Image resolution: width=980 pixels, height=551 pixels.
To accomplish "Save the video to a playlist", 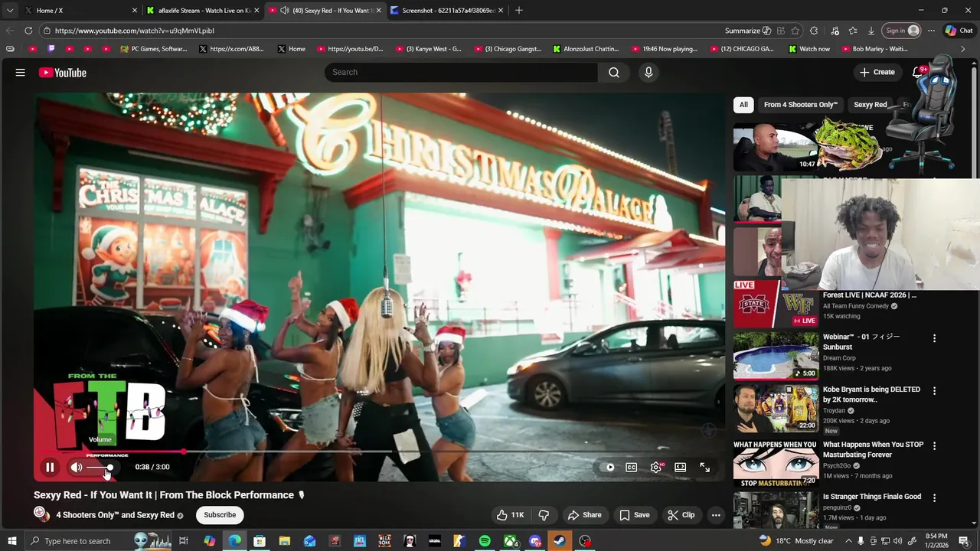I will click(x=634, y=515).
